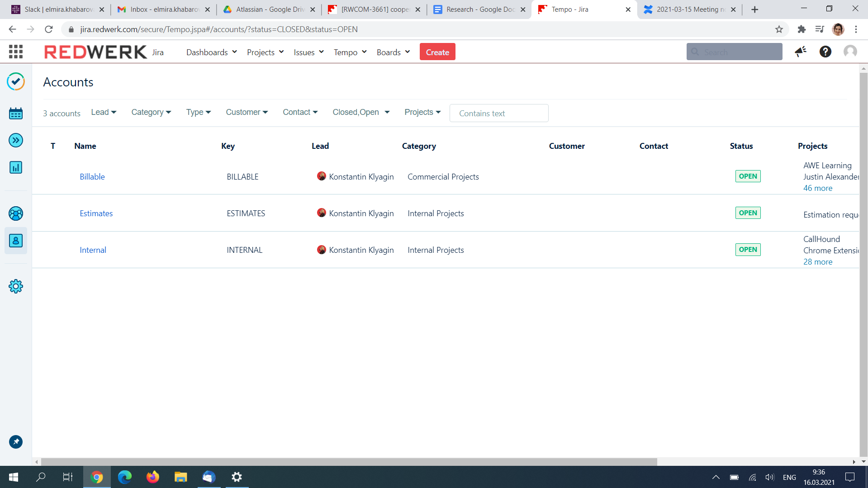The image size is (868, 488).
Task: Open the feedback megaphone icon in header
Action: 801,52
